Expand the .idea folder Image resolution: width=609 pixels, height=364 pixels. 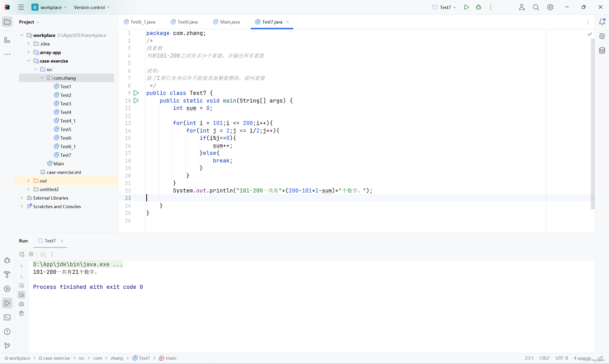click(29, 44)
